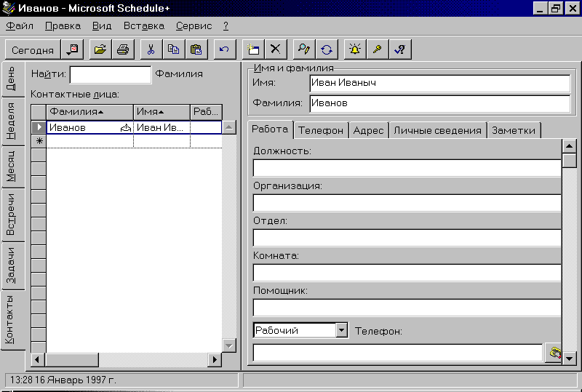This screenshot has height=392, width=582.
Task: Switch to the День side tab
Action: tap(12, 79)
